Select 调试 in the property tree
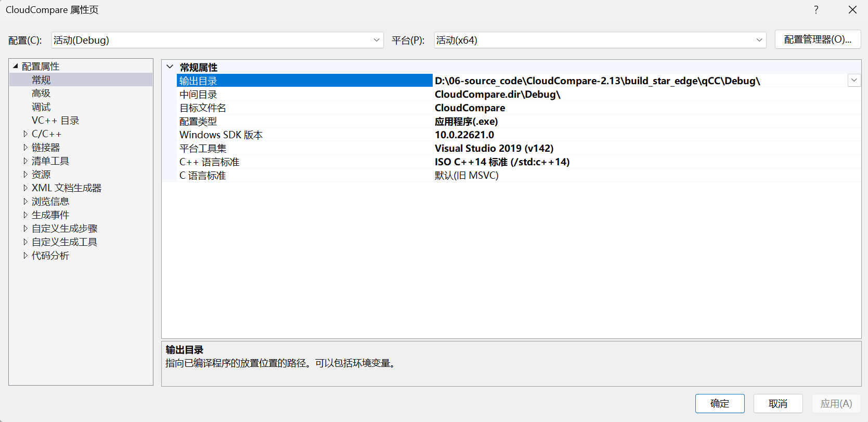 41,107
